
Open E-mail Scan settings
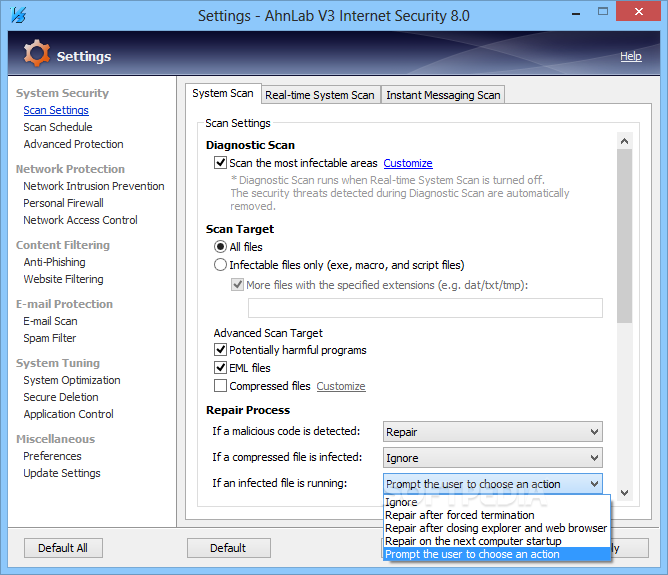pyautogui.click(x=50, y=321)
